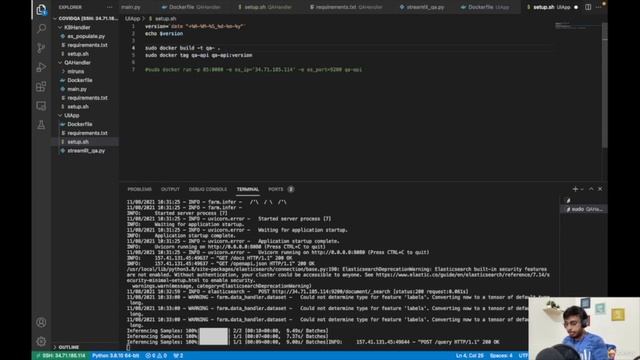Switch to requirements.txt QAHandler tab
The height and width of the screenshot is (360, 640).
pyautogui.click(x=346, y=7)
